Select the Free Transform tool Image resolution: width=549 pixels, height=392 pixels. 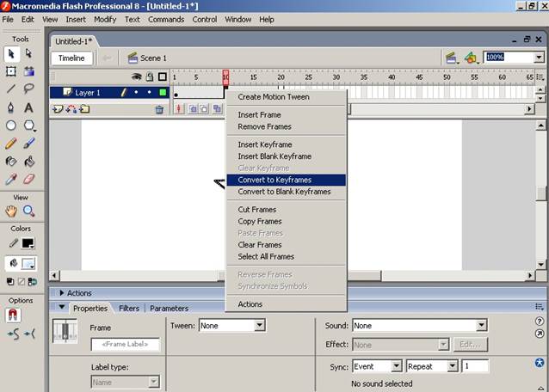[11, 71]
